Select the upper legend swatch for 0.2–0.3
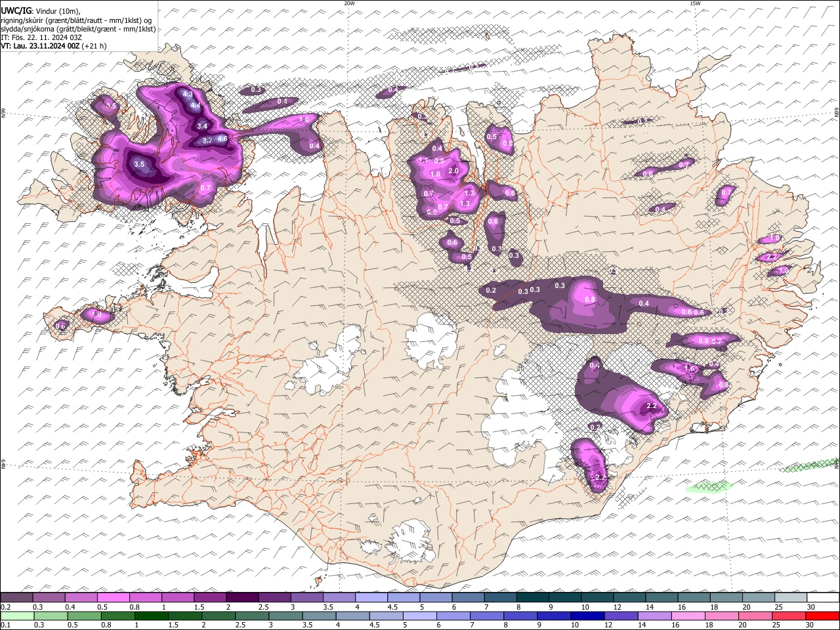The height and width of the screenshot is (630, 840). coord(16,598)
